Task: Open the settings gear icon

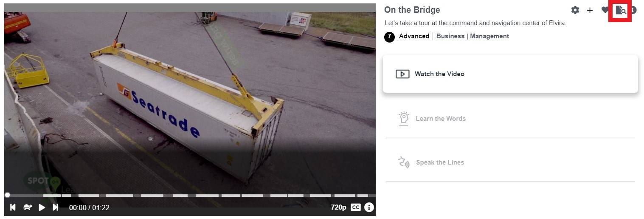Action: (575, 10)
